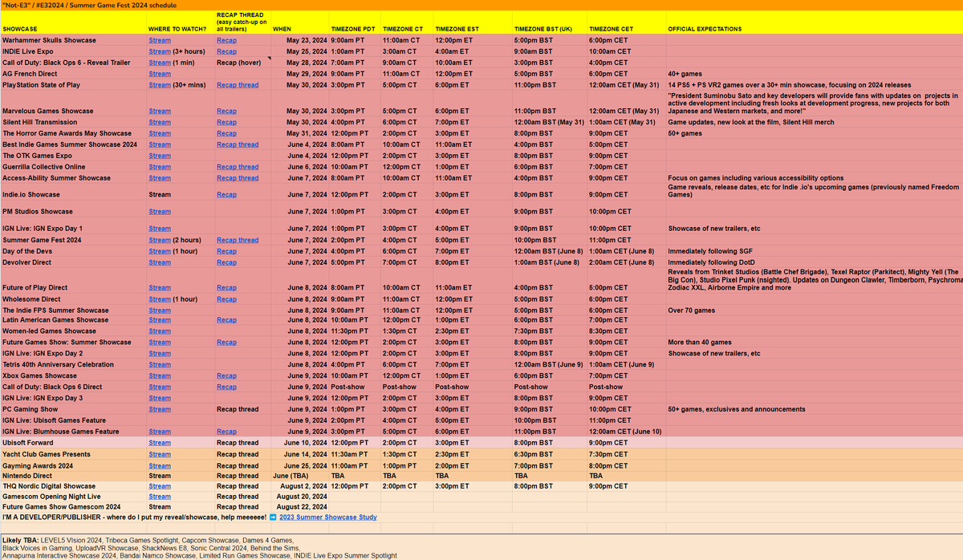Image resolution: width=963 pixels, height=560 pixels.
Task: Open Recap thread link for Guerrilla Collective Online
Action: [x=238, y=167]
